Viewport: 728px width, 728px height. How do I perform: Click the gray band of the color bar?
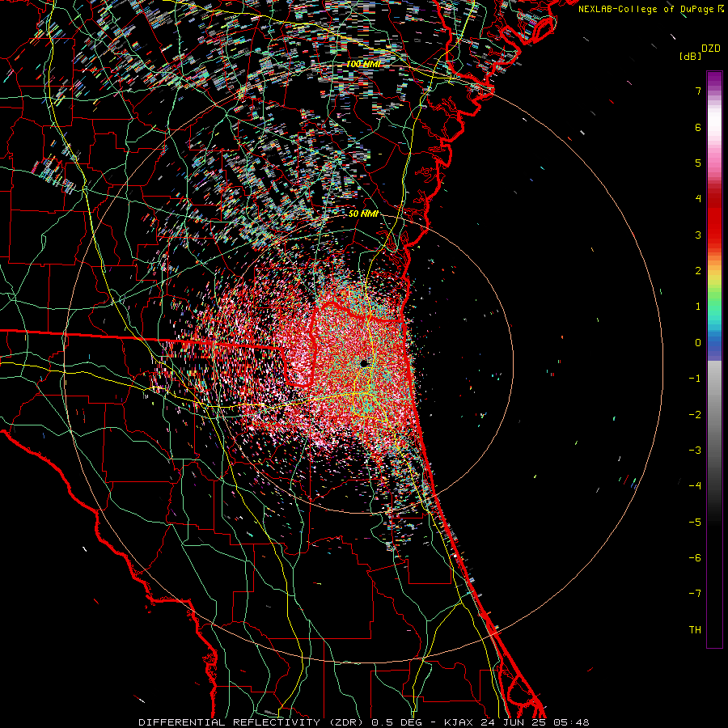pyautogui.click(x=714, y=408)
